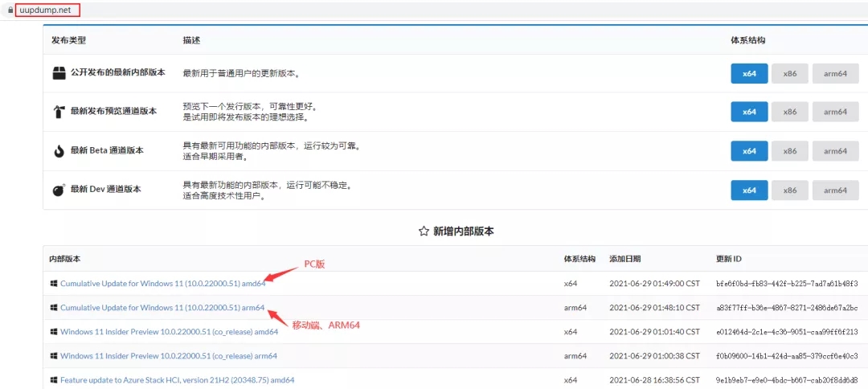Click the bomb icon for Dev channel
The image size is (868, 389).
coord(59,190)
